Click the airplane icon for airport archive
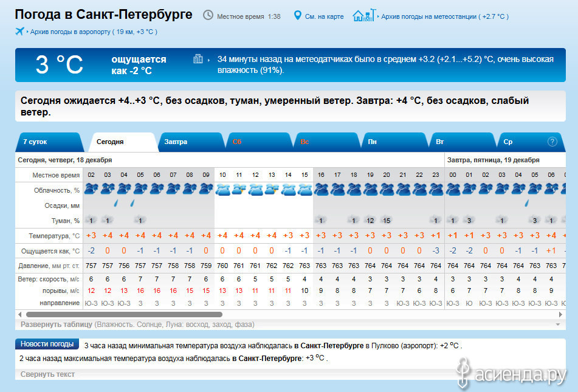The width and height of the screenshot is (578, 392). coord(19,31)
